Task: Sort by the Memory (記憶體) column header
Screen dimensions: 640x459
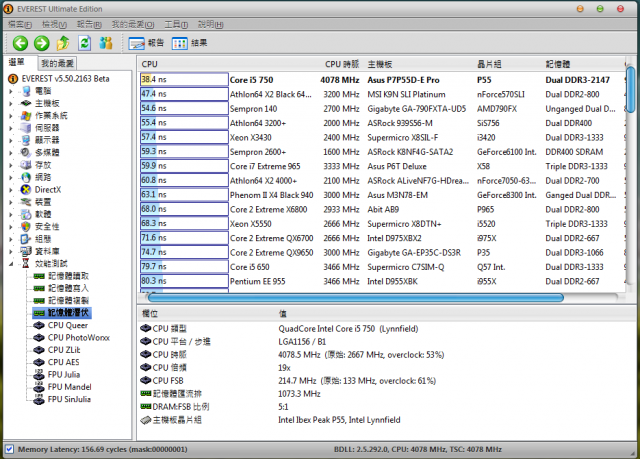Action: click(558, 64)
